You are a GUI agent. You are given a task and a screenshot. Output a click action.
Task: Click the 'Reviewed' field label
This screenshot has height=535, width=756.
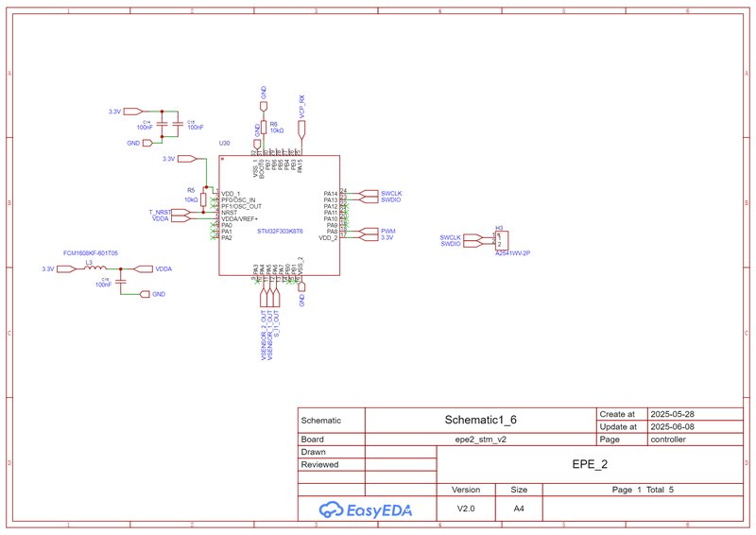pyautogui.click(x=319, y=464)
